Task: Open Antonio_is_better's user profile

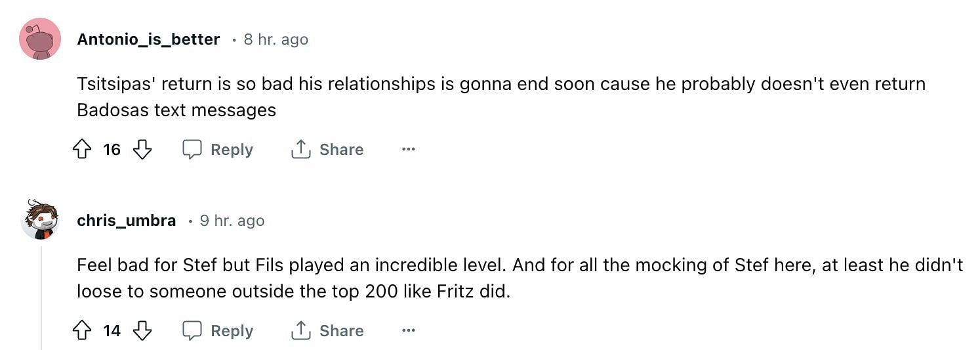Action: [148, 39]
